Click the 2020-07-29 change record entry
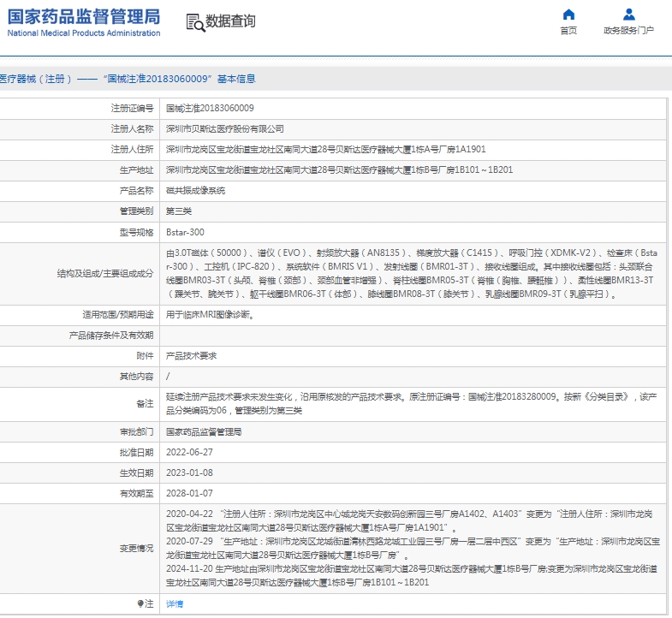This screenshot has width=672, height=618. tap(413, 549)
